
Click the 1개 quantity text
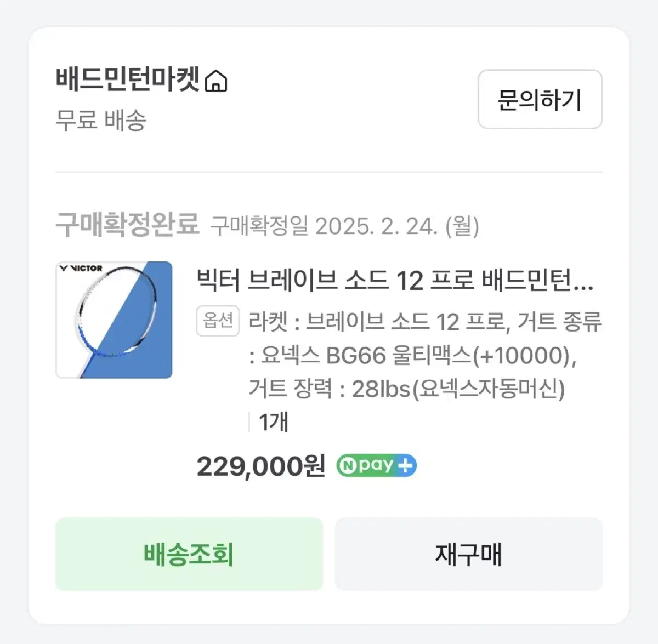[x=273, y=423]
